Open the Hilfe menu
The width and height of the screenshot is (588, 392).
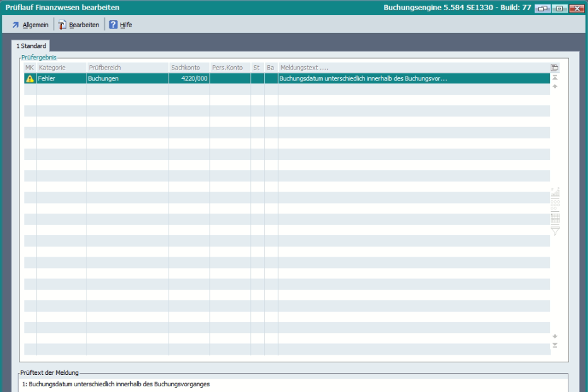(x=121, y=25)
